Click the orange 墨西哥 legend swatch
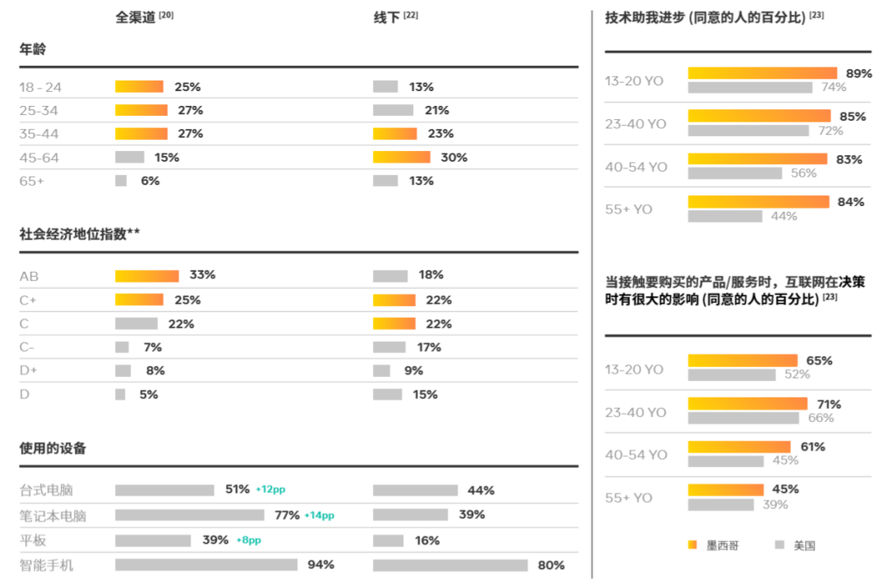This screenshot has height=588, width=887. 692,545
